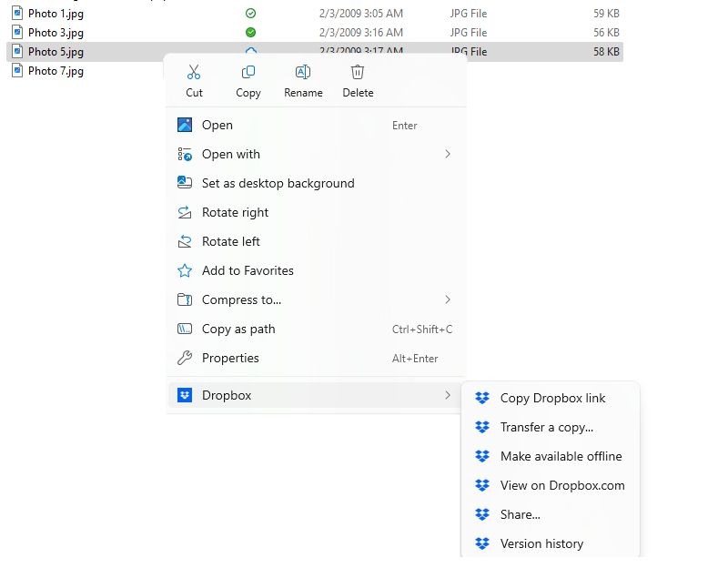The height and width of the screenshot is (568, 728).
Task: Choose Set as desktop background
Action: (316, 183)
